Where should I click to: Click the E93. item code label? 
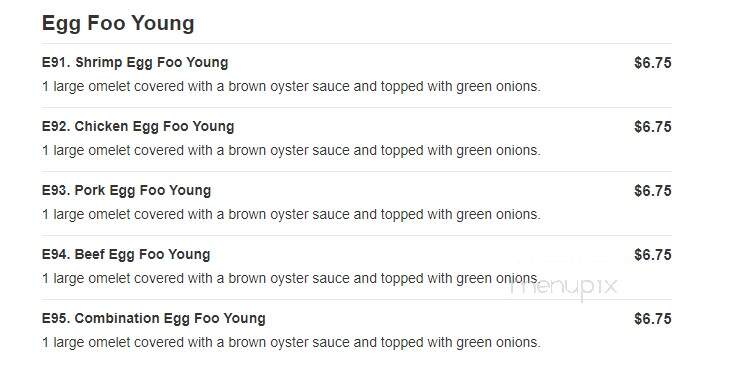[x=56, y=190]
